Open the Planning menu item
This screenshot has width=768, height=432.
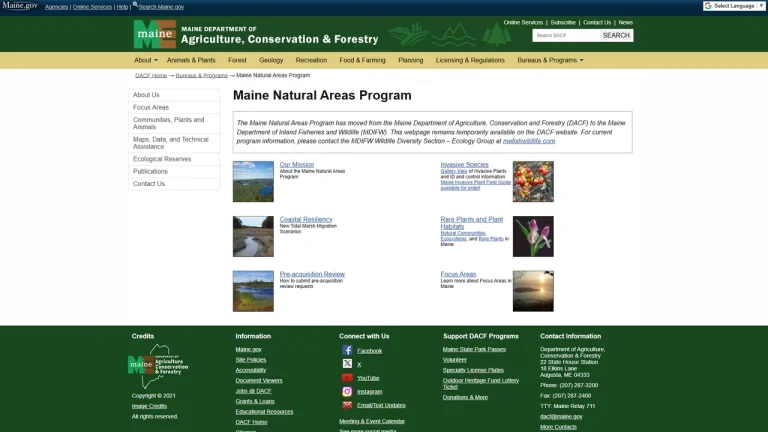click(410, 60)
